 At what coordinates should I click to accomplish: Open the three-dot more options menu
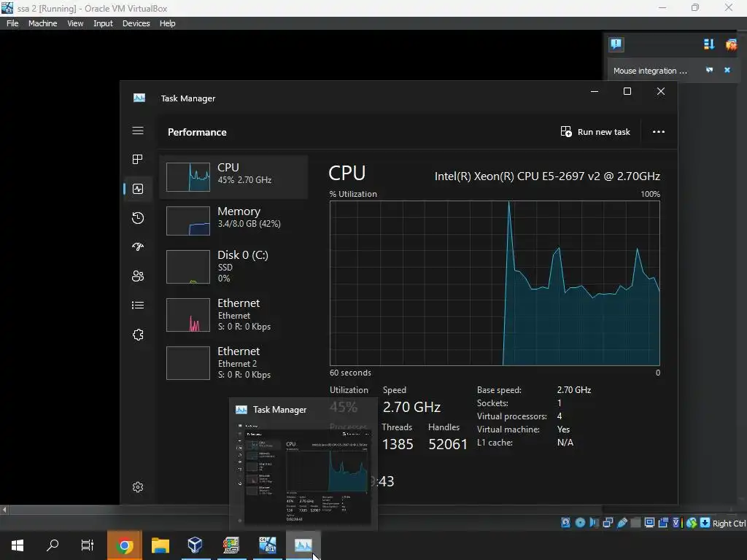coord(659,132)
